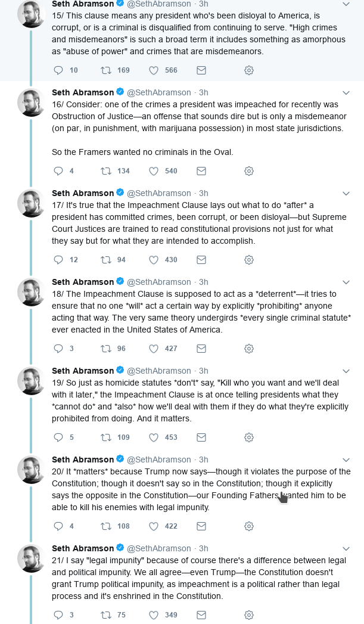Reply to tweet 18/ about deterrent
The width and height of the screenshot is (364, 624).
58,349
